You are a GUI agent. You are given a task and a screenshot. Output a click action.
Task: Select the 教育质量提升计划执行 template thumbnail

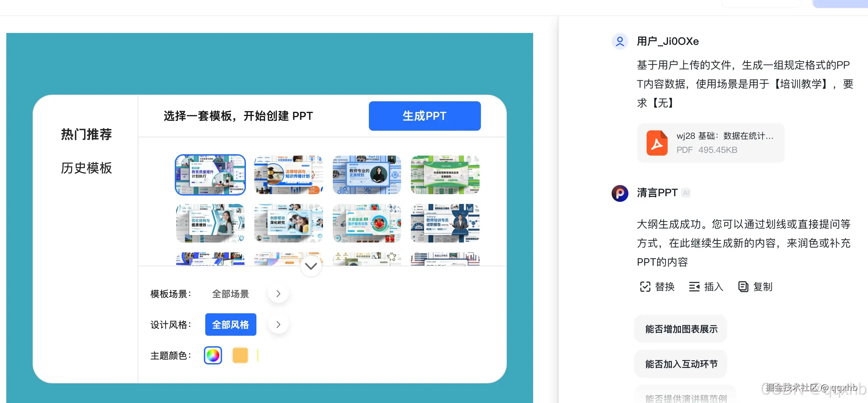210,175
